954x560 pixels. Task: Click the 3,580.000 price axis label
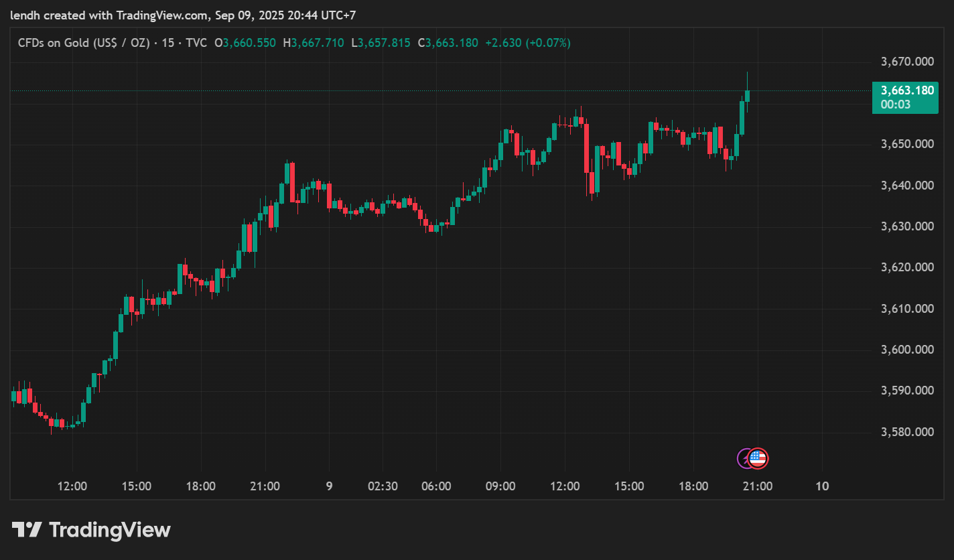coord(907,432)
